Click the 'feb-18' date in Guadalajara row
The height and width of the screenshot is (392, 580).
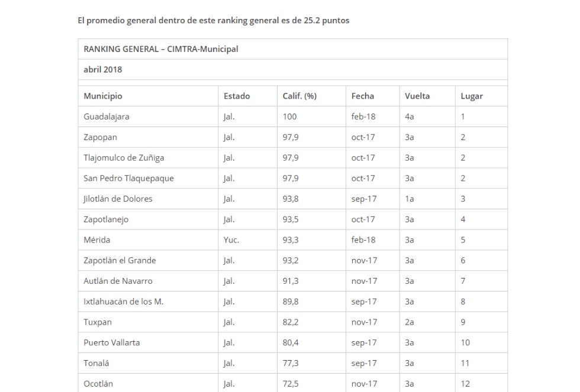[363, 116]
